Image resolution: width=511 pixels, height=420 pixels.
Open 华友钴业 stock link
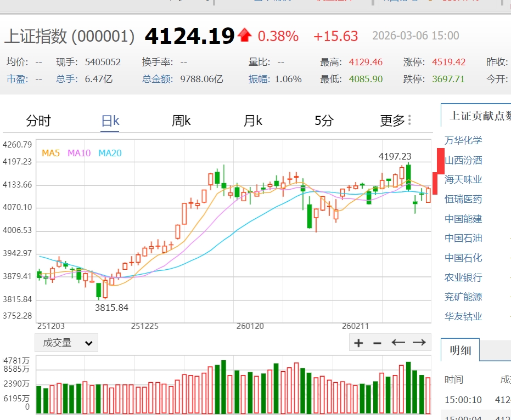pyautogui.click(x=463, y=316)
